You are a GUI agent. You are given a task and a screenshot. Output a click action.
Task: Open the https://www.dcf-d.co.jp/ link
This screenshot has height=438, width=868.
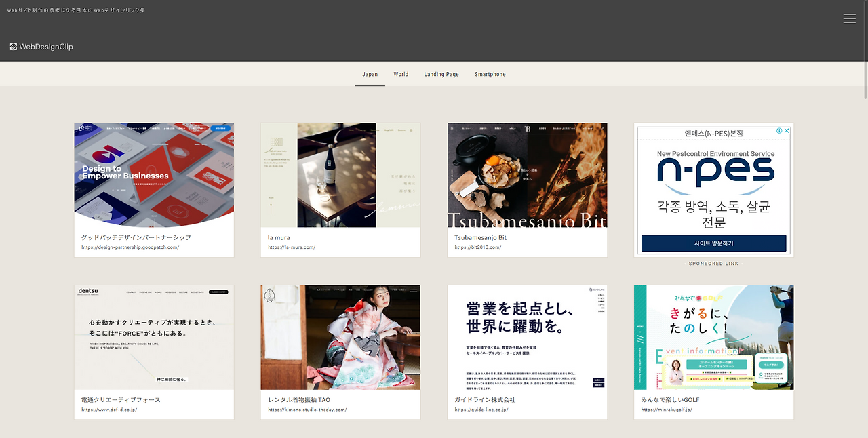click(x=109, y=410)
